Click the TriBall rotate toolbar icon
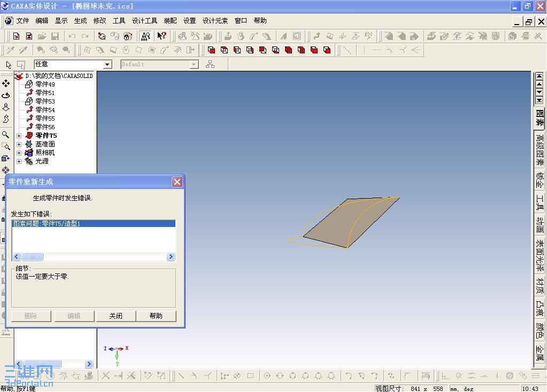 point(102,36)
